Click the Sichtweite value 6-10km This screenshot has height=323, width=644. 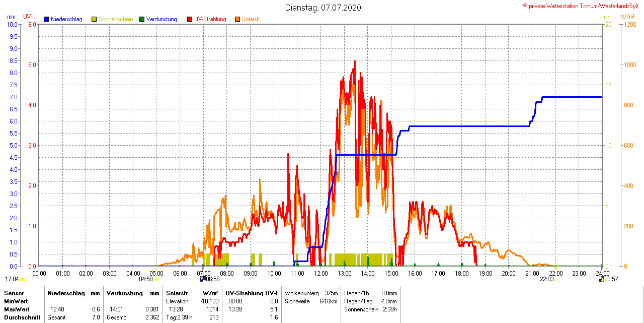tap(328, 301)
